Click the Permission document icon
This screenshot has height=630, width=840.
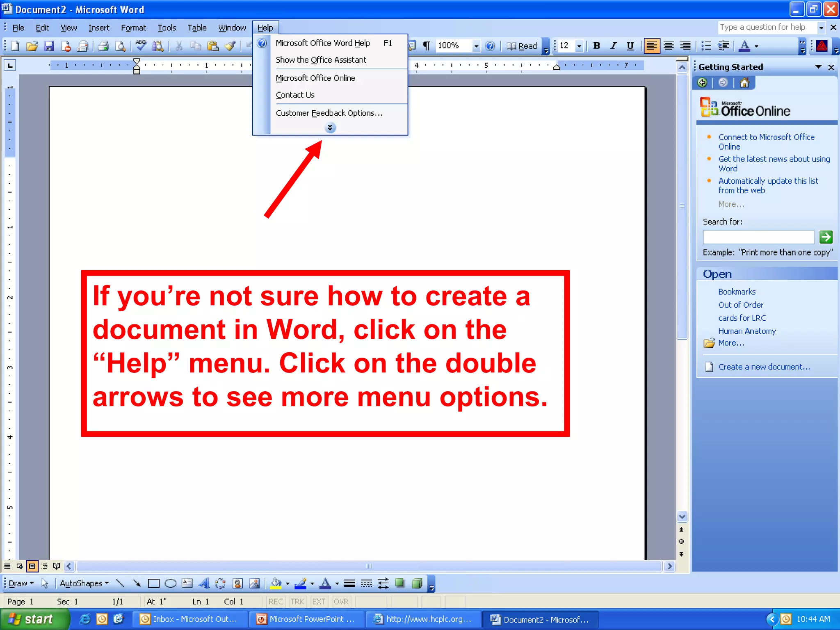pyautogui.click(x=66, y=46)
